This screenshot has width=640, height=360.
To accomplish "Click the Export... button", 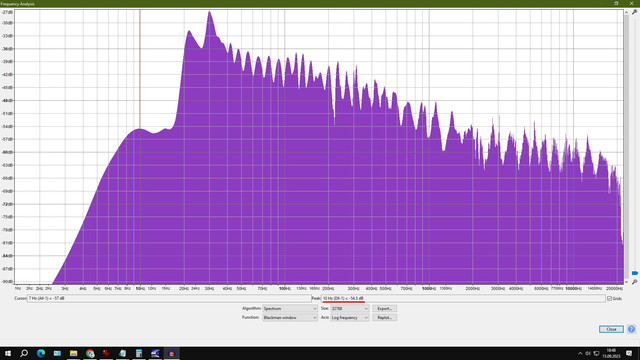I will (x=384, y=309).
